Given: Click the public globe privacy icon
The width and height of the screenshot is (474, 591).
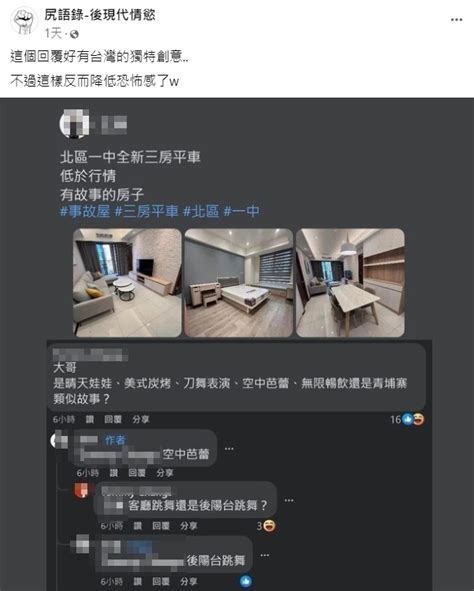Looking at the screenshot, I should pyautogui.click(x=74, y=34).
